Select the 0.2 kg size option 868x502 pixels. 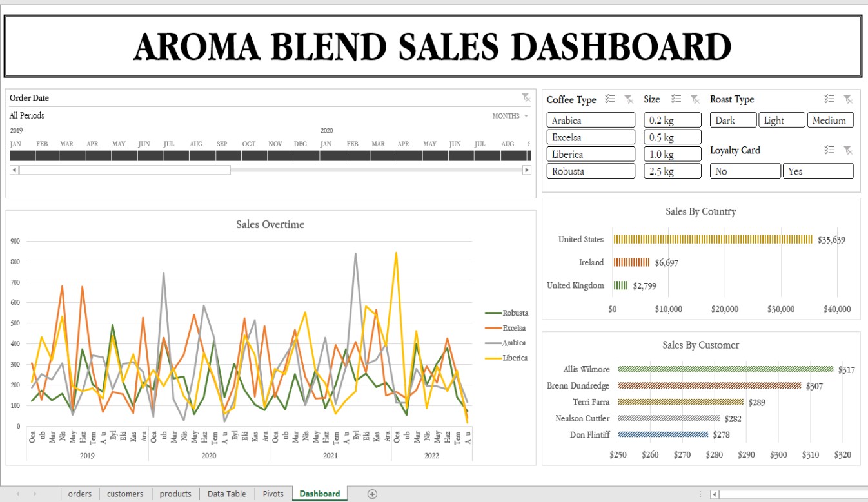[x=673, y=121]
